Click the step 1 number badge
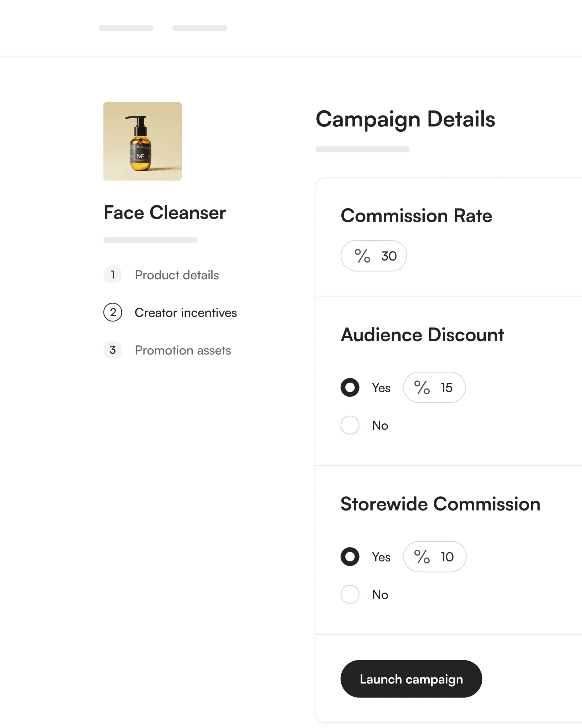 coord(113,275)
